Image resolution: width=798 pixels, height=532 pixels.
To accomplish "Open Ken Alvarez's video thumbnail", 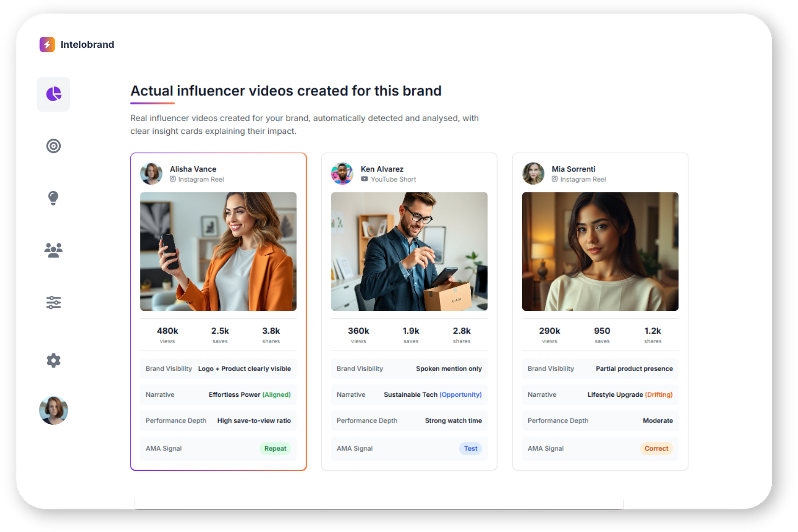I will tap(409, 251).
